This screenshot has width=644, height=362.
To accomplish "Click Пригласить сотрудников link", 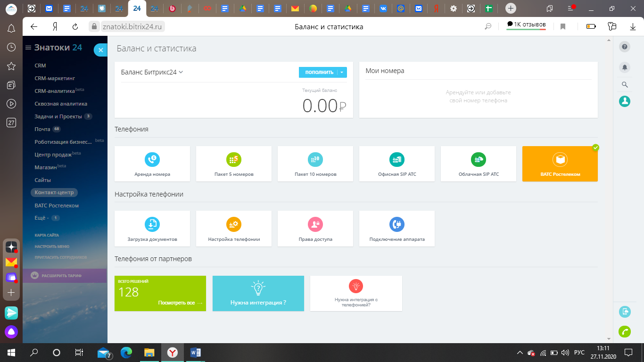I will point(61,257).
